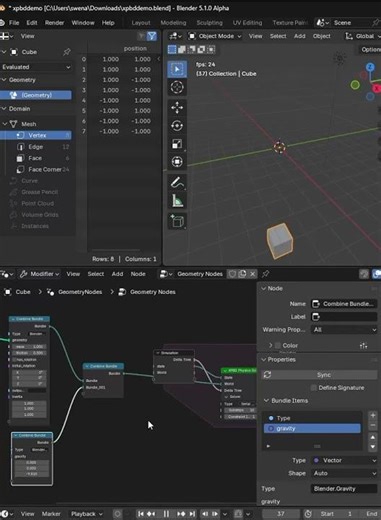This screenshot has width=381, height=520.
Task: Click the node Name field Combine Bundle
Action: 344,304
